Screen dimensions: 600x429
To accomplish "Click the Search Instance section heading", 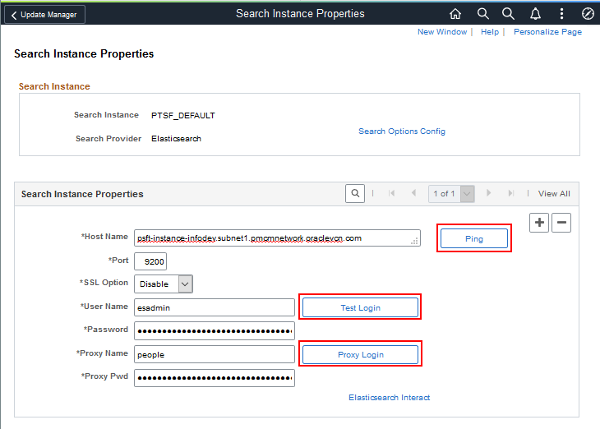I will (54, 86).
